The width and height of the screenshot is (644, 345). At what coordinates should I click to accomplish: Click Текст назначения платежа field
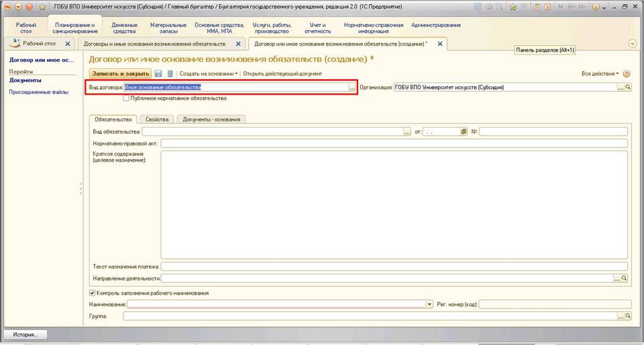tap(394, 266)
